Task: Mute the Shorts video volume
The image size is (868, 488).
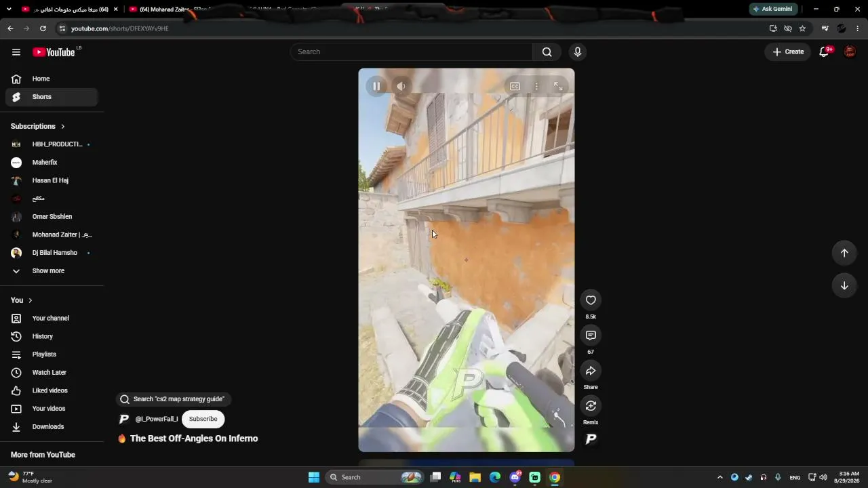Action: click(x=401, y=86)
